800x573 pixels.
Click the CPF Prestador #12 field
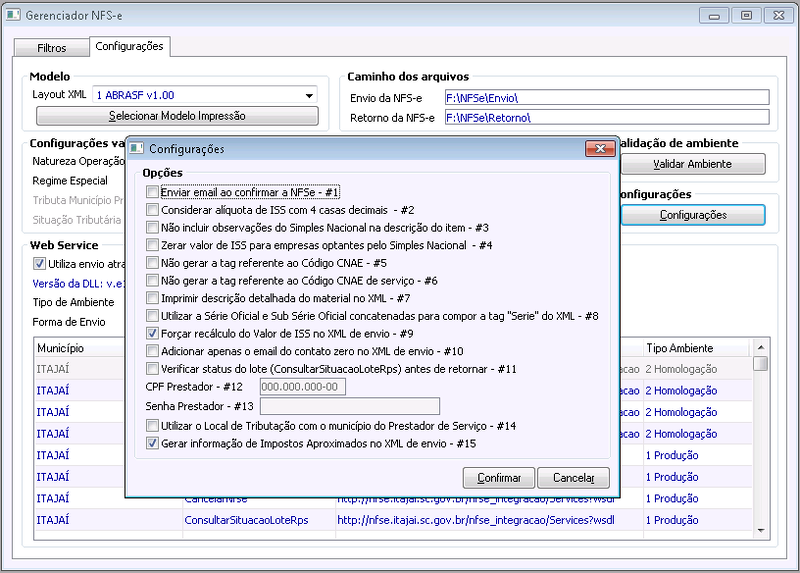303,387
